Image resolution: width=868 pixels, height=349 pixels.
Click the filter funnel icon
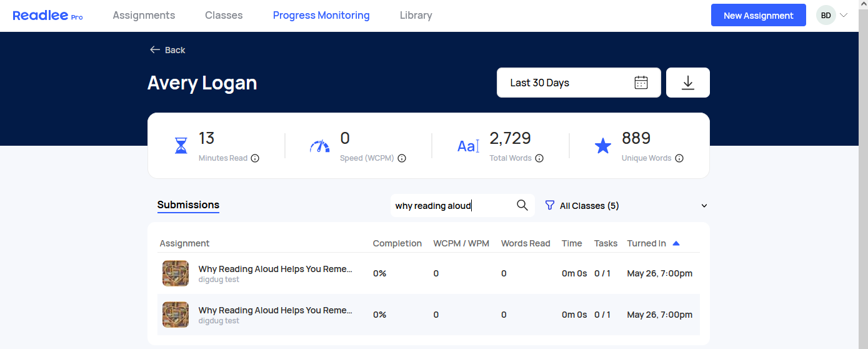550,205
